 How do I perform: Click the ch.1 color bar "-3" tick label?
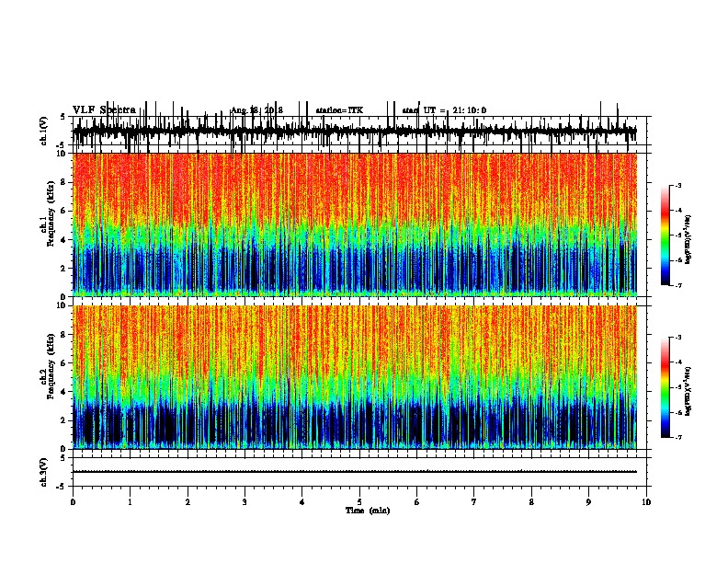click(x=677, y=185)
